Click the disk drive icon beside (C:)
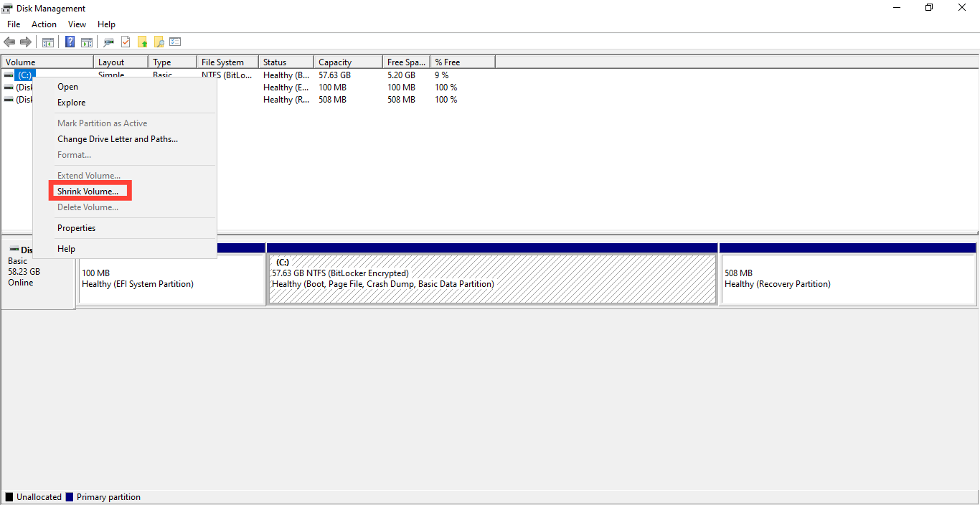 click(x=9, y=75)
